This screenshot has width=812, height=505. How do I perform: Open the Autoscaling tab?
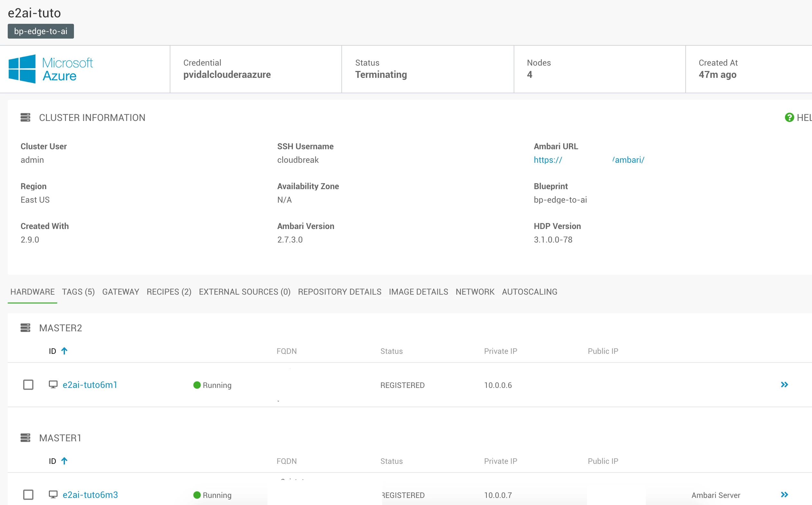530,292
